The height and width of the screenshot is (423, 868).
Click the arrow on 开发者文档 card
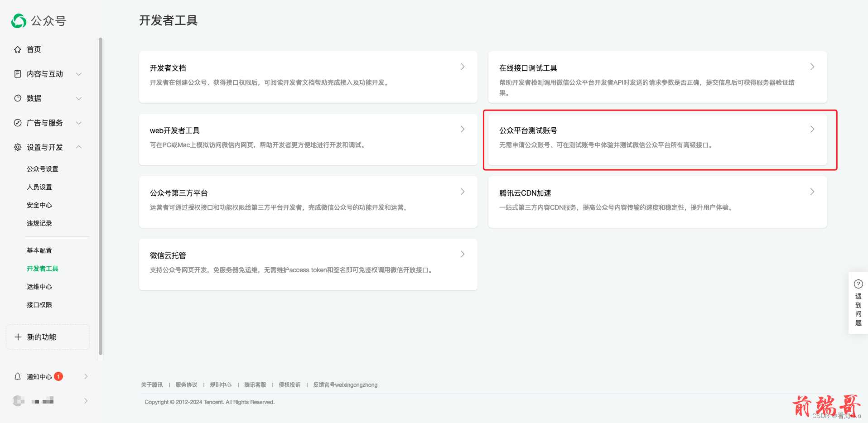463,67
